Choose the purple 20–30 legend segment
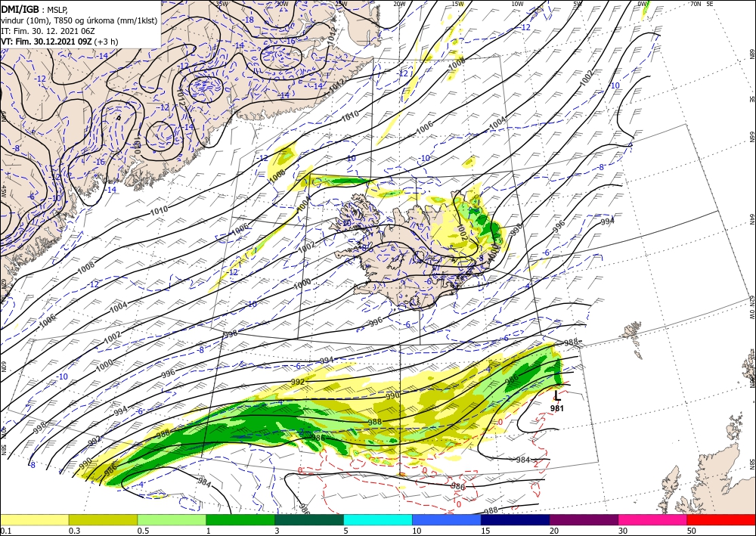The image size is (756, 536). 584,519
